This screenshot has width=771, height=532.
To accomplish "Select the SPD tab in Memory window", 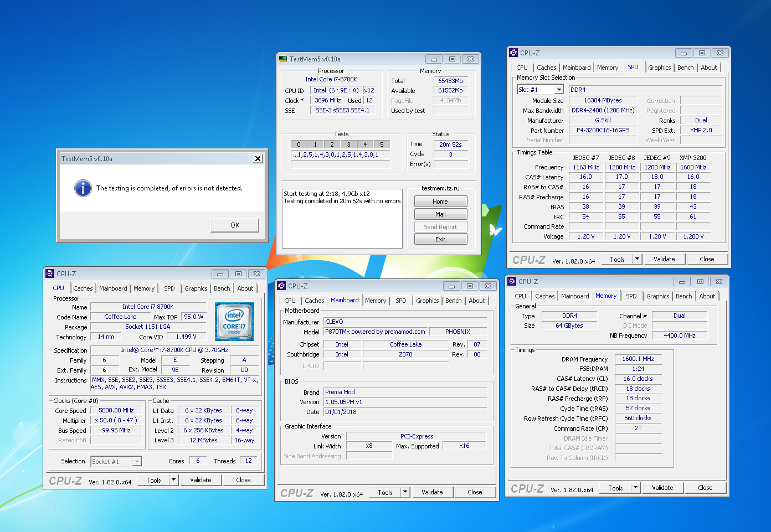I will point(631,296).
